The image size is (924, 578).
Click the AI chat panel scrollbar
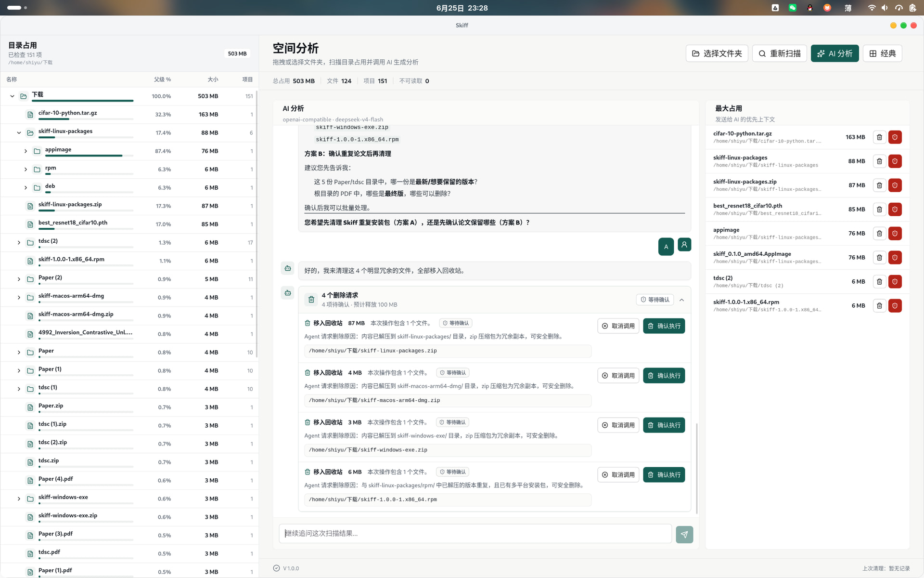pyautogui.click(x=696, y=468)
